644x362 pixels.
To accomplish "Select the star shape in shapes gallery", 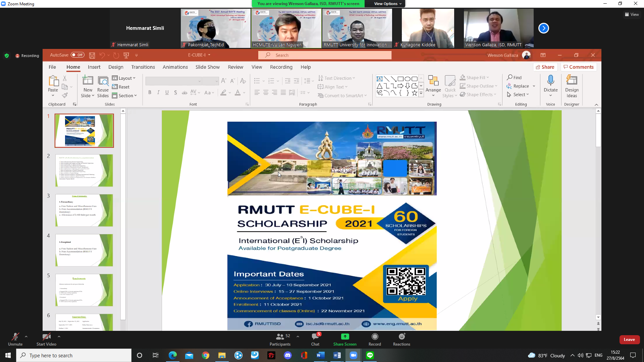I will (x=415, y=93).
